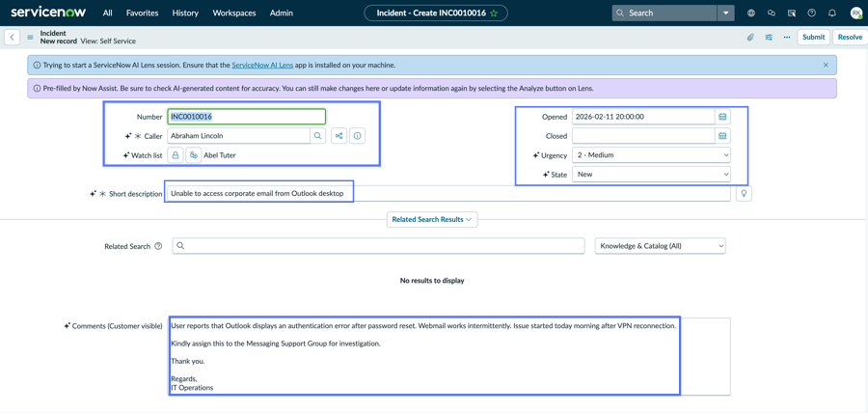Open the Urgency dropdown

(651, 155)
